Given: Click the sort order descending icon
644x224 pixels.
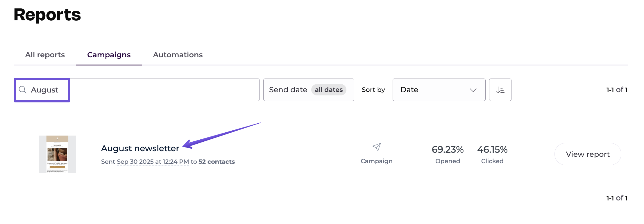Looking at the screenshot, I should pyautogui.click(x=500, y=90).
